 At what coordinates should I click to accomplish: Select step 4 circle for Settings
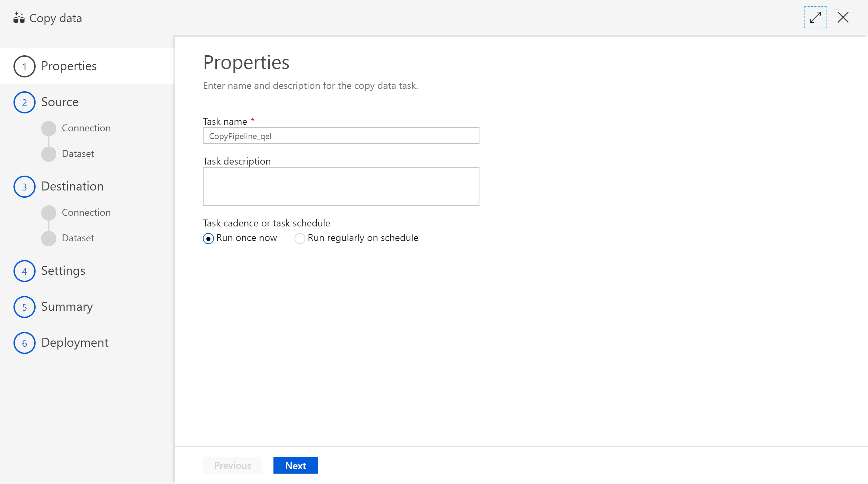[x=25, y=271]
